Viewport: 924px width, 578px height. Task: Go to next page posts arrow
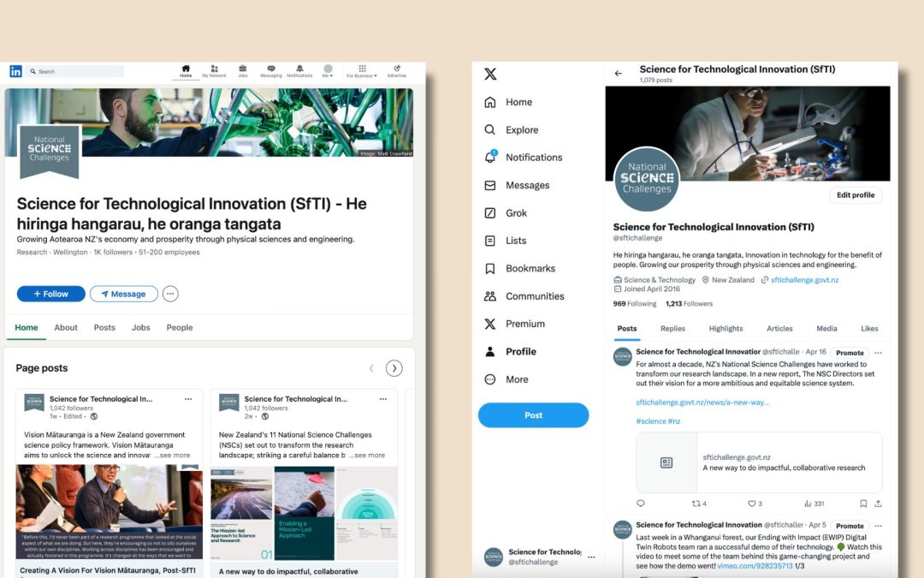tap(394, 368)
